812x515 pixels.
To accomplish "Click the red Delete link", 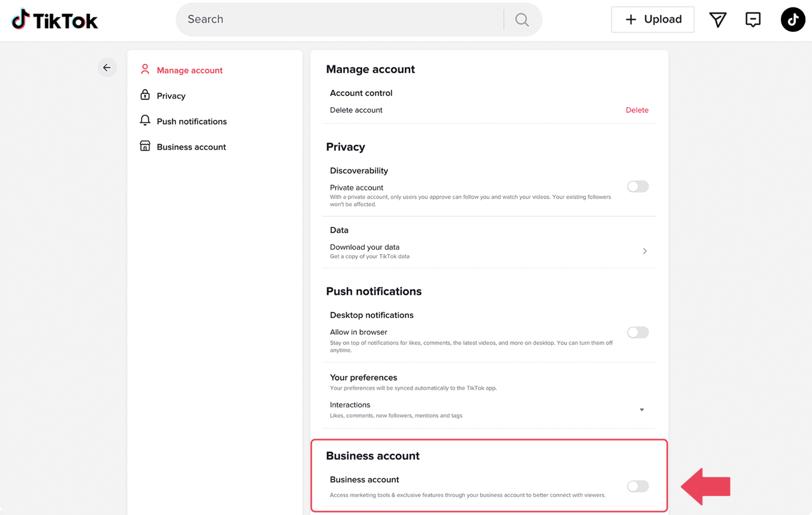I will [637, 110].
